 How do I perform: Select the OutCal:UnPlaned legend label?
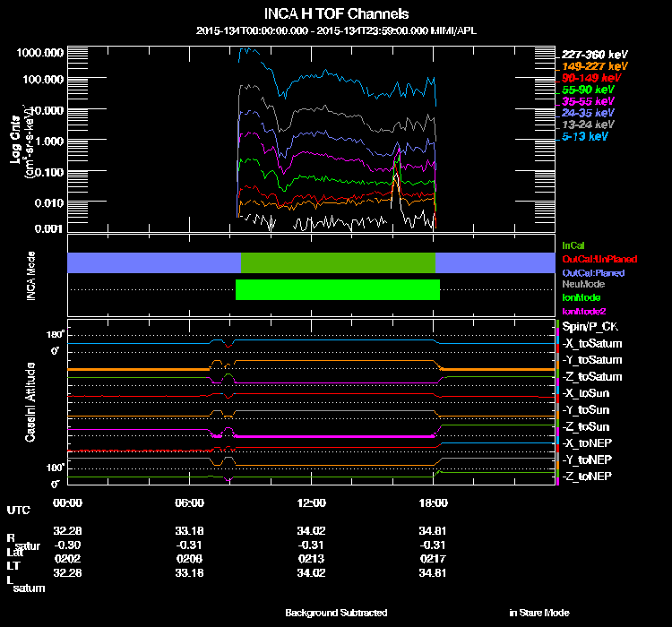pos(599,259)
